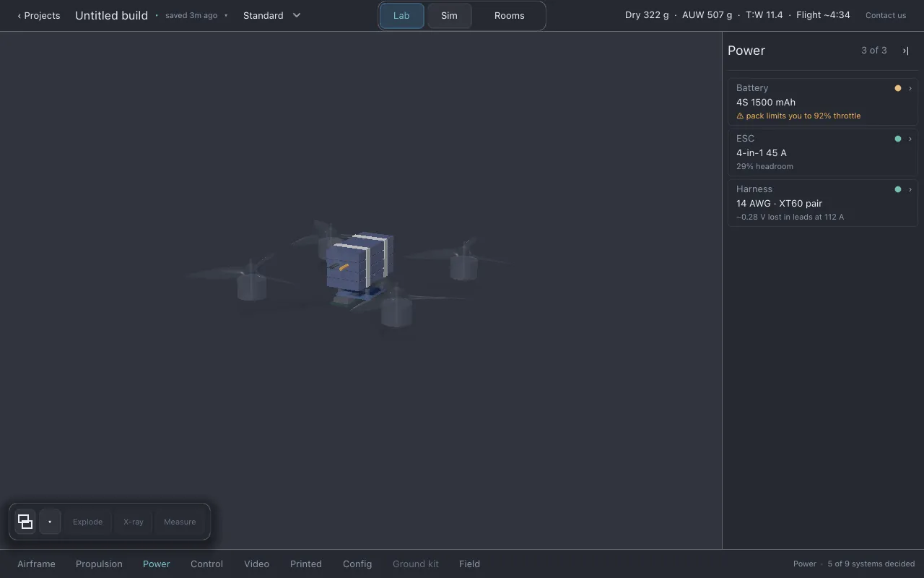Image resolution: width=924 pixels, height=578 pixels.
Task: Click the overlapping-views icon in the viewport toolbar
Action: [25, 522]
